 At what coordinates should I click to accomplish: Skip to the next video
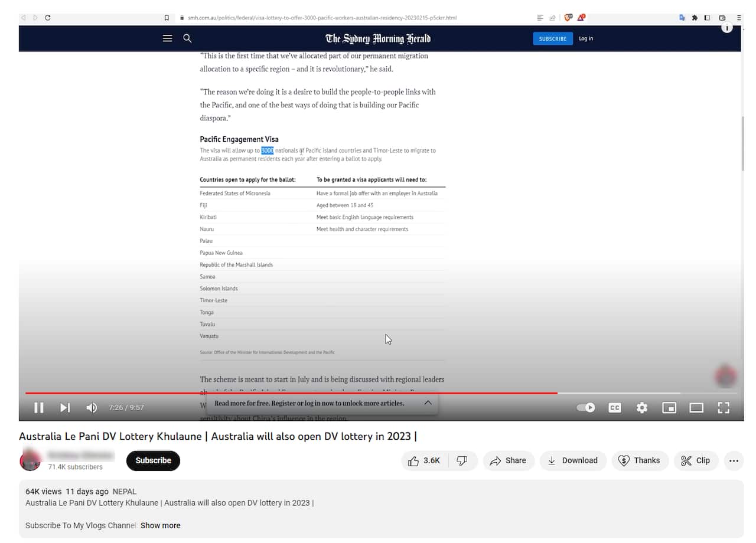[64, 407]
